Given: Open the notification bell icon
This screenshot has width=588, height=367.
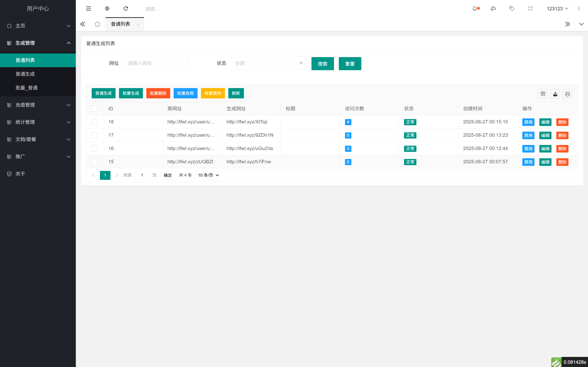Looking at the screenshot, I should coord(475,8).
